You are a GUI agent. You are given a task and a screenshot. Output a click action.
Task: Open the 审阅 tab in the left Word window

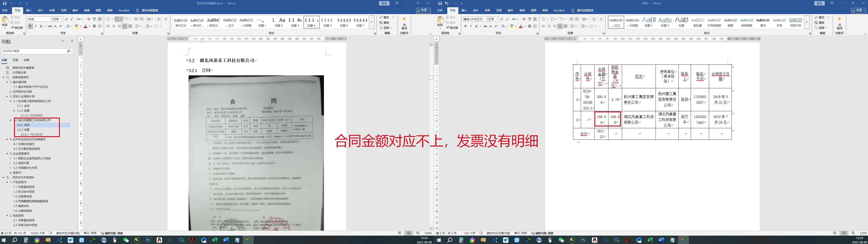coord(87,10)
